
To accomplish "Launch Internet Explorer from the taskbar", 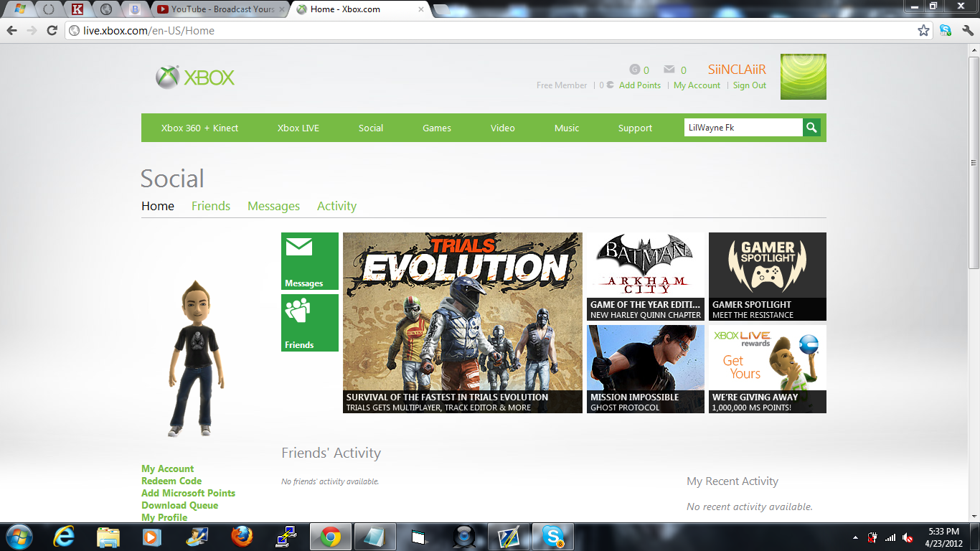I will [x=65, y=537].
